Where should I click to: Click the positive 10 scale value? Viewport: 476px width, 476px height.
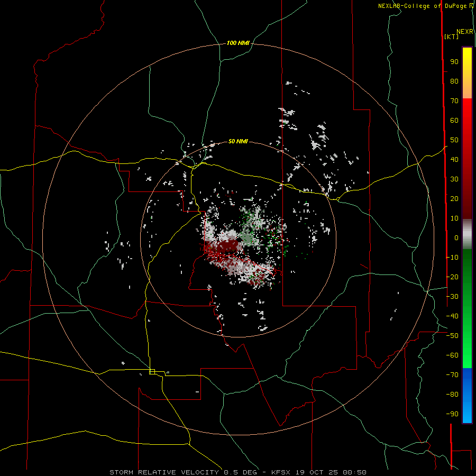(x=454, y=218)
